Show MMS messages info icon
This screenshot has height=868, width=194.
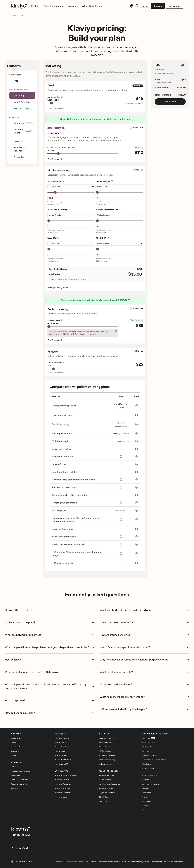click(x=112, y=181)
